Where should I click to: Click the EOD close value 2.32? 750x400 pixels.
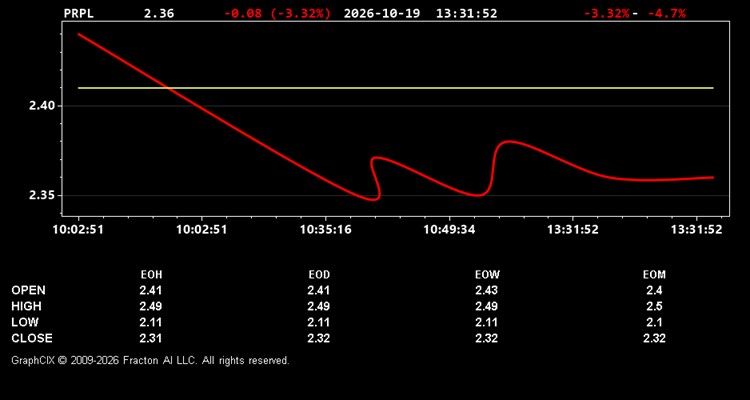(x=319, y=338)
